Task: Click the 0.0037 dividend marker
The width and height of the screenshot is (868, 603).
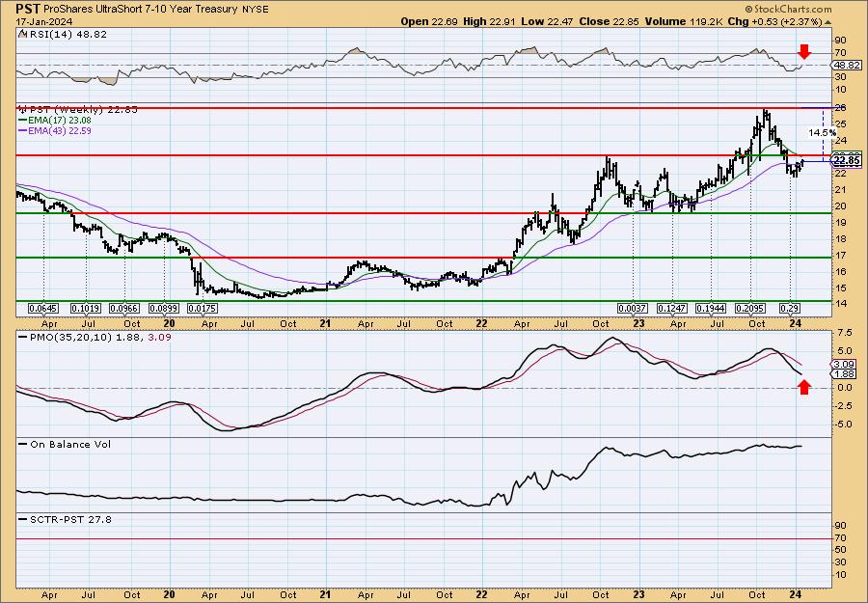Action: point(633,308)
